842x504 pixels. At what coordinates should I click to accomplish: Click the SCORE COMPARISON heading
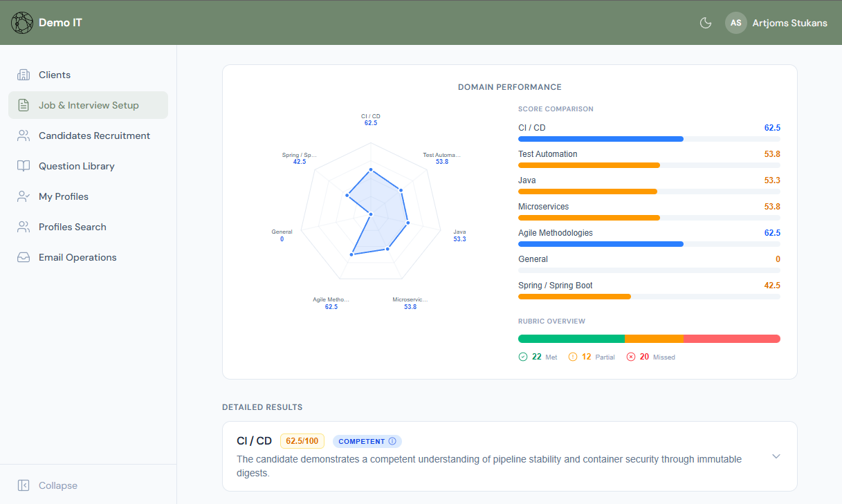556,109
